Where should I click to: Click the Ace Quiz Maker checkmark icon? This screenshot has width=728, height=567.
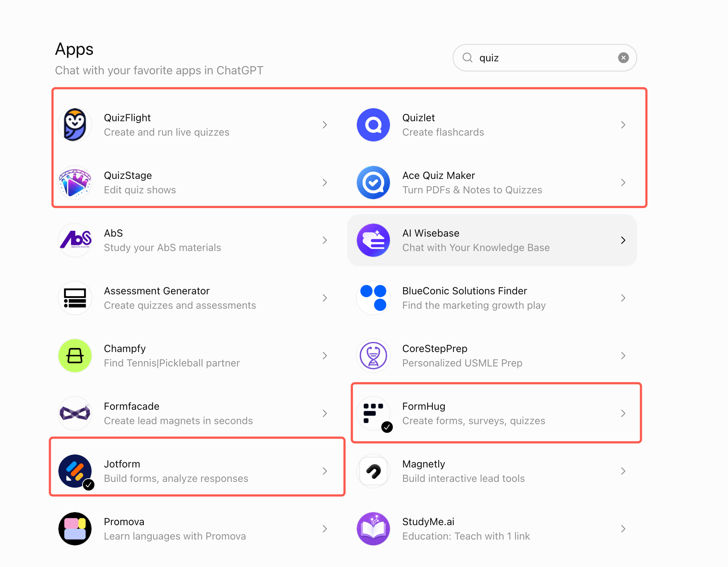pyautogui.click(x=373, y=183)
